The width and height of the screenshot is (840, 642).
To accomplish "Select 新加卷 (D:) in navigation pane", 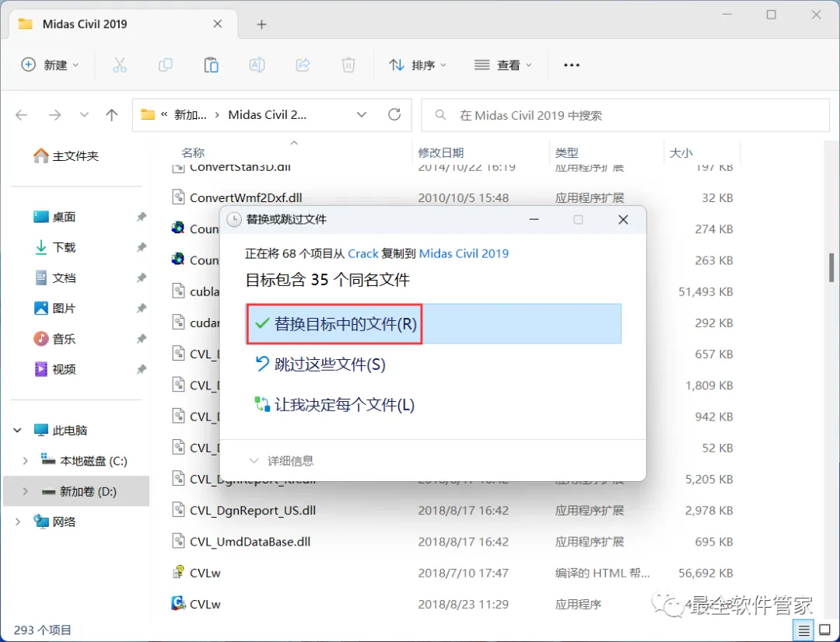I will coord(76,491).
